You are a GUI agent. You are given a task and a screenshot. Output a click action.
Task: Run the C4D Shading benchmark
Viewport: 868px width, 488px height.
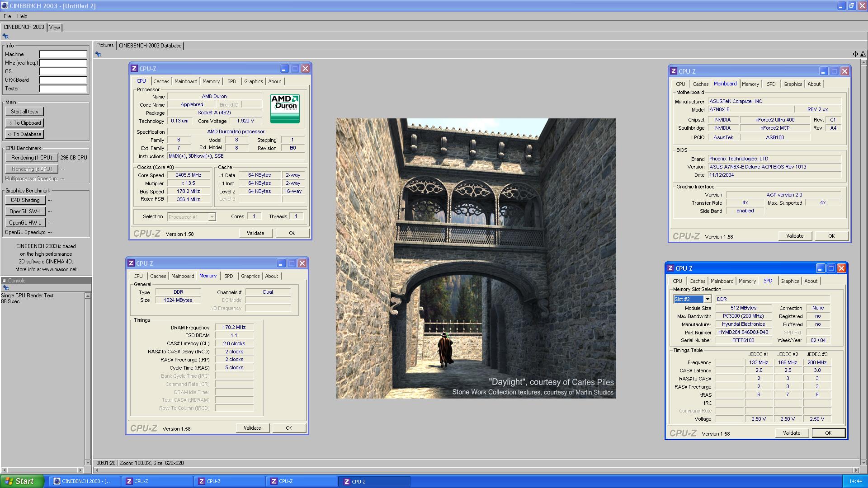[25, 200]
